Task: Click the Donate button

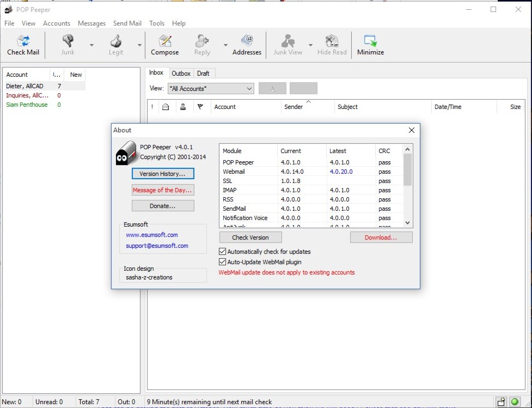Action: [x=163, y=206]
